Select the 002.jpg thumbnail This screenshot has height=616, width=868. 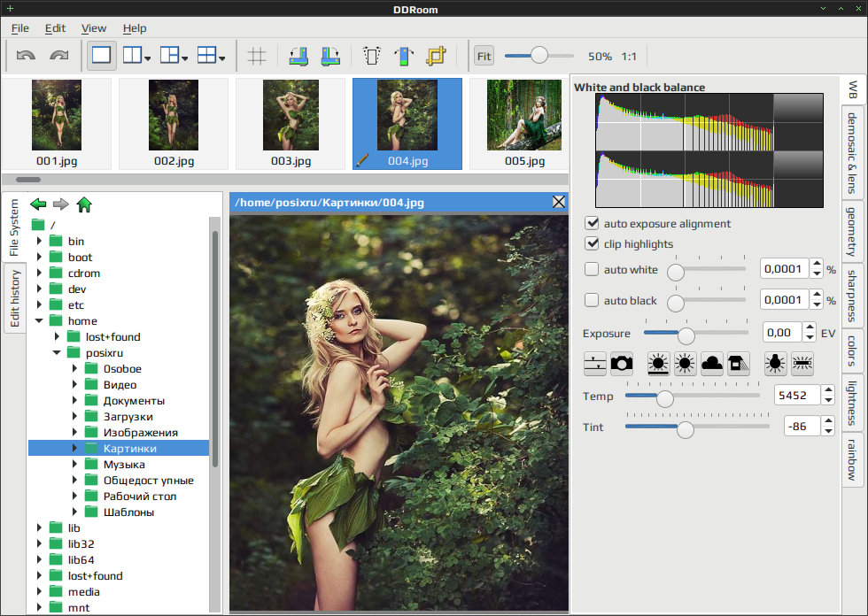pyautogui.click(x=174, y=123)
